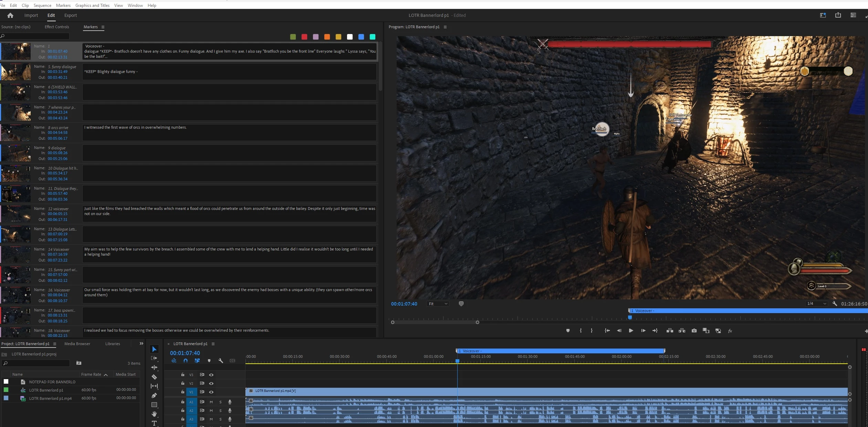Open the Fit zoom level dropdown
868x427 pixels.
pos(438,304)
